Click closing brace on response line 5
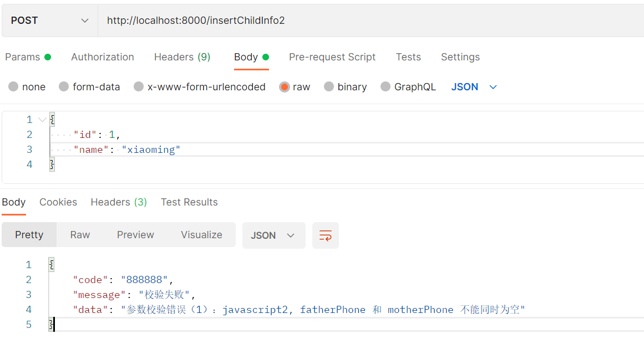Viewport: 644px width, 344px height. pos(52,325)
